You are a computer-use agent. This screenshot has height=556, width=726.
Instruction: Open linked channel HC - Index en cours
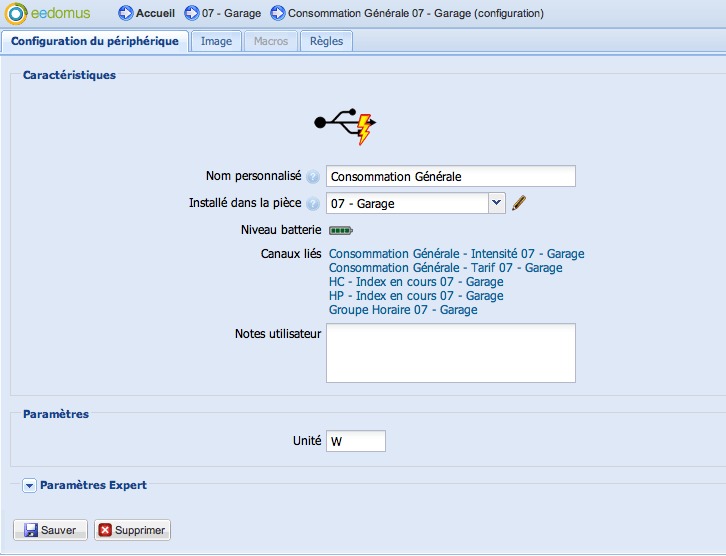(416, 281)
